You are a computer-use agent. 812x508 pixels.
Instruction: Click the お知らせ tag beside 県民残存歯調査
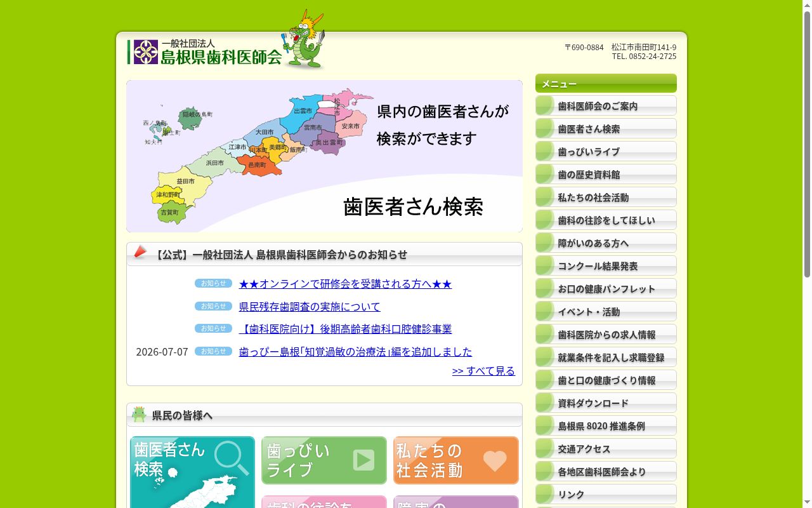(213, 306)
